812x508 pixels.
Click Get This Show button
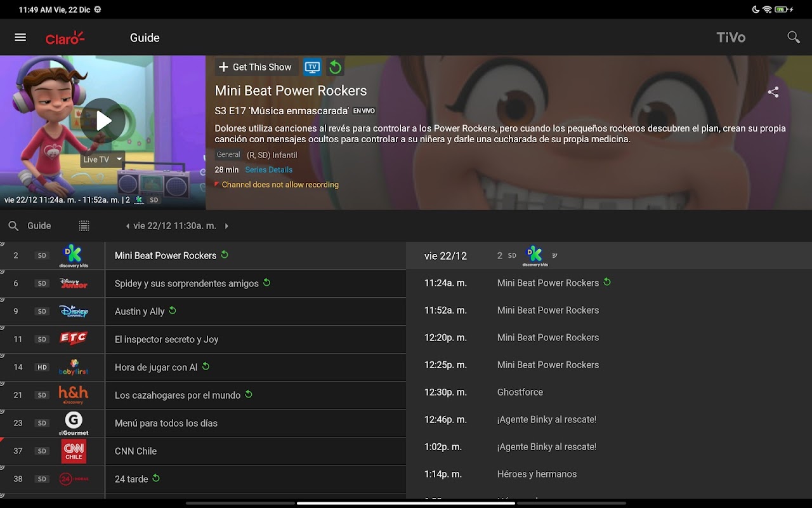256,67
